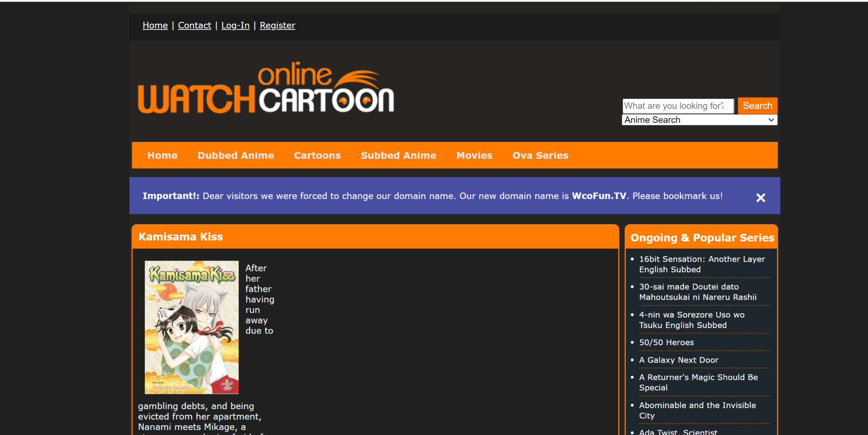
Task: Open A Returner's Magic Should Be Special
Action: pyautogui.click(x=698, y=382)
